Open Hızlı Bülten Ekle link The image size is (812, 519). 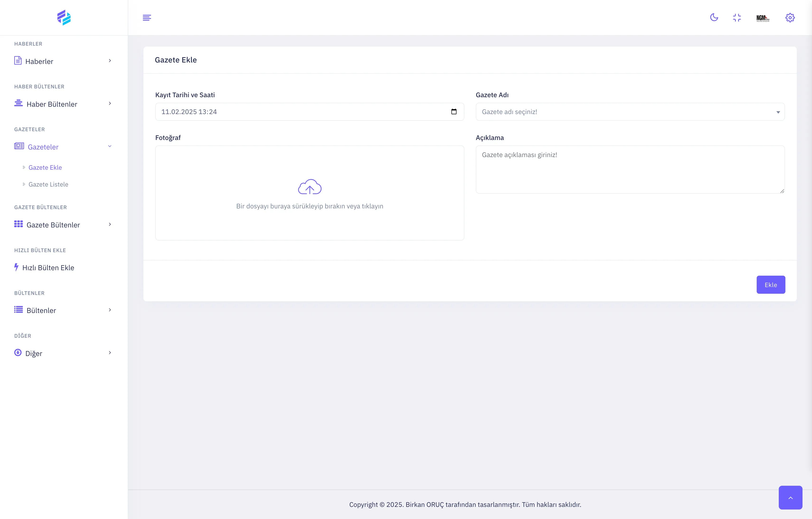(48, 268)
